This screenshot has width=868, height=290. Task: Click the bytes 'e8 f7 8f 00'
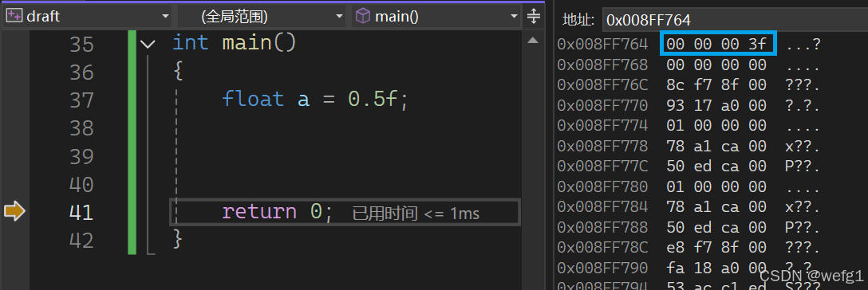716,248
